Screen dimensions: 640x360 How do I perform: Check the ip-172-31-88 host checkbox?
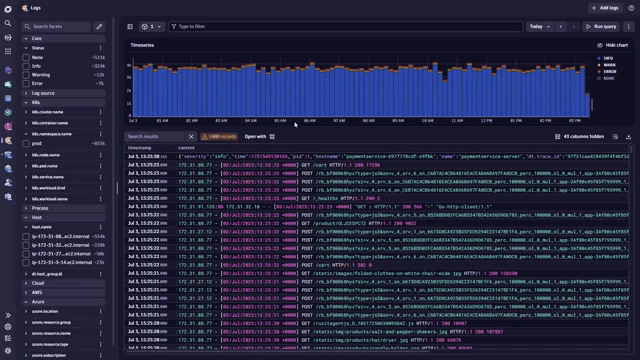click(x=26, y=236)
